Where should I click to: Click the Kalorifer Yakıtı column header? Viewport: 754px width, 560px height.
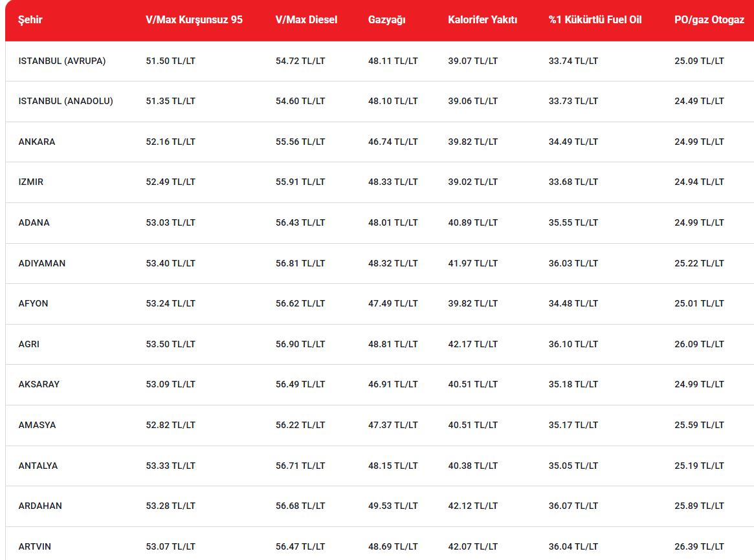482,19
